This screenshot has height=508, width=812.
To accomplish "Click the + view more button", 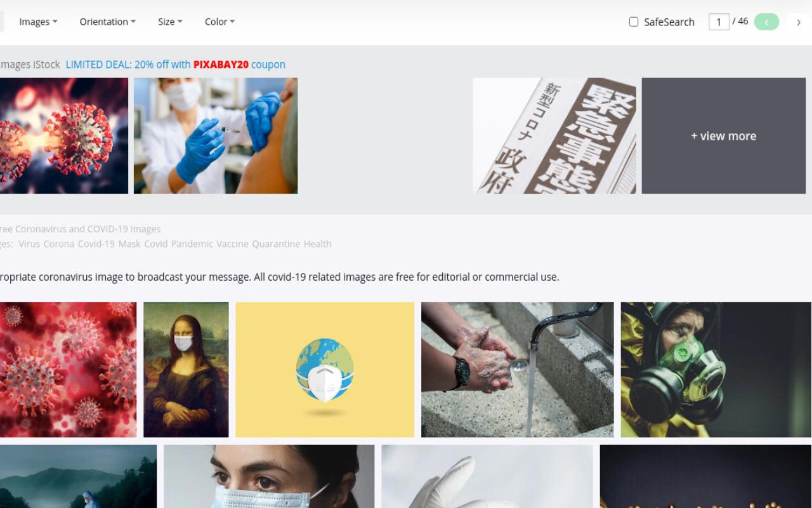I will click(724, 136).
